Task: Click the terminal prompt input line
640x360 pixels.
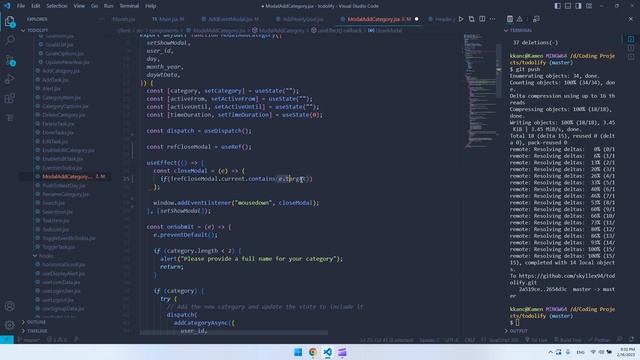Action: point(562,322)
